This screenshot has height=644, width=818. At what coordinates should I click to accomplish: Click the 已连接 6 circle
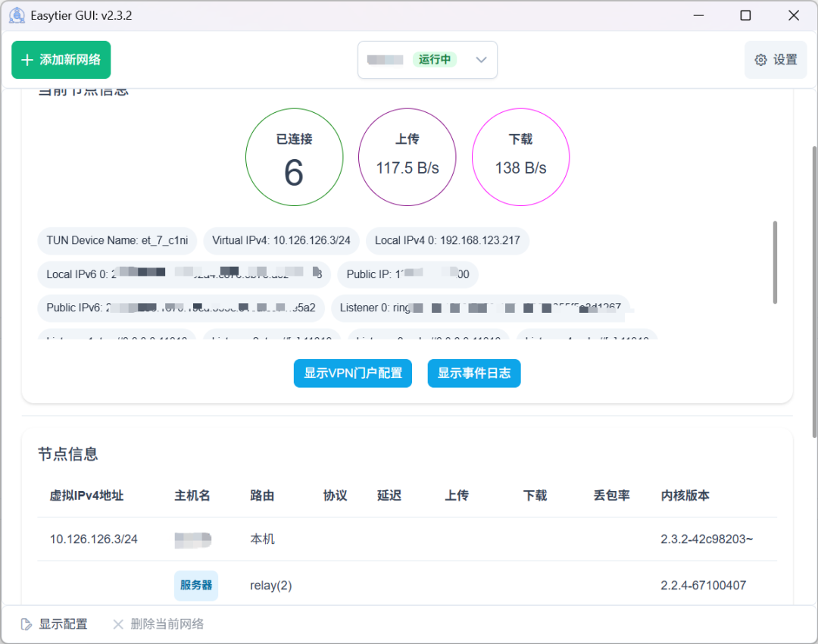[294, 157]
